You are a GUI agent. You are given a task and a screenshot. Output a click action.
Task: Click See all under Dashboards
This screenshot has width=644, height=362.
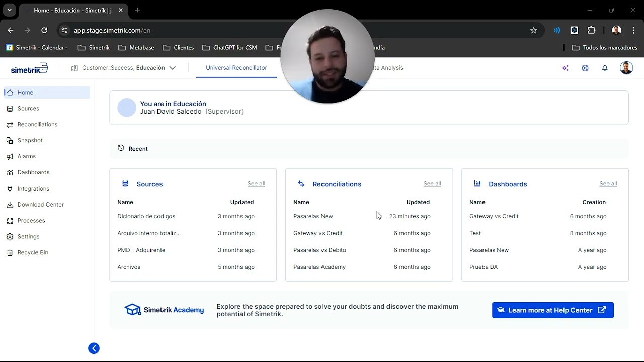pos(608,184)
